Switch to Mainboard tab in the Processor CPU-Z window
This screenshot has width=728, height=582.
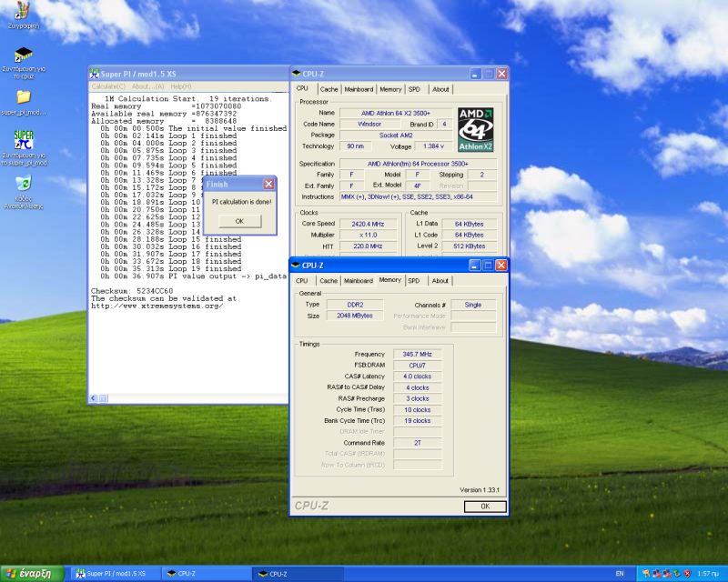pyautogui.click(x=359, y=89)
